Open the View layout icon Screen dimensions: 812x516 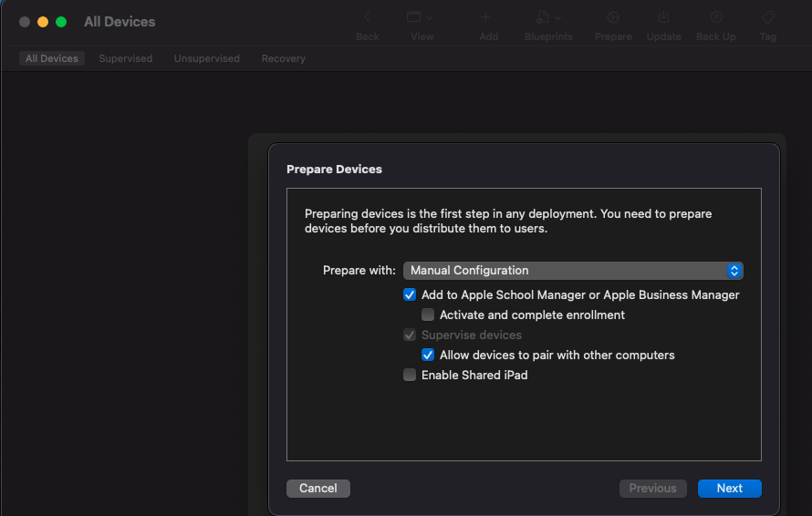(x=413, y=17)
